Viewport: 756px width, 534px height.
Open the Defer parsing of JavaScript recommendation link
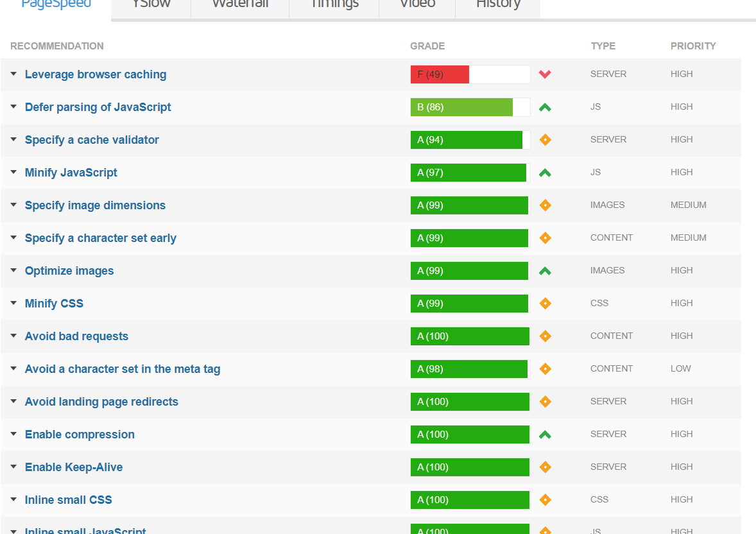98,107
